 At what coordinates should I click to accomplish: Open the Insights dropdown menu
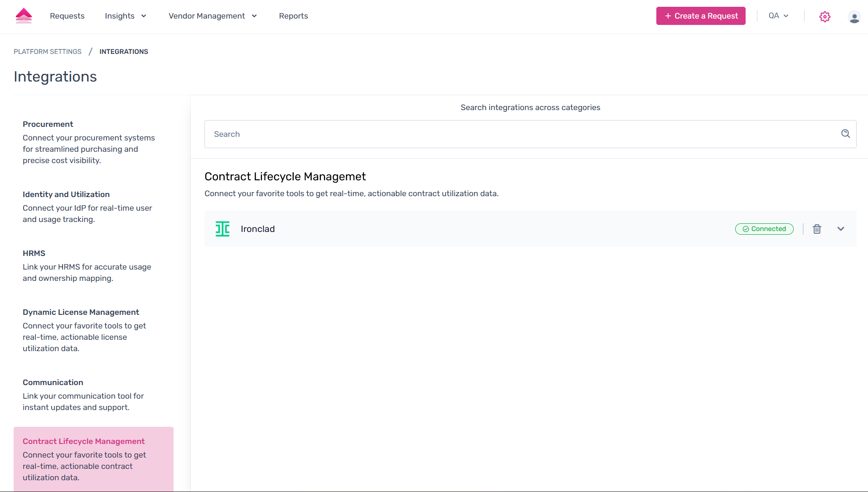(126, 16)
